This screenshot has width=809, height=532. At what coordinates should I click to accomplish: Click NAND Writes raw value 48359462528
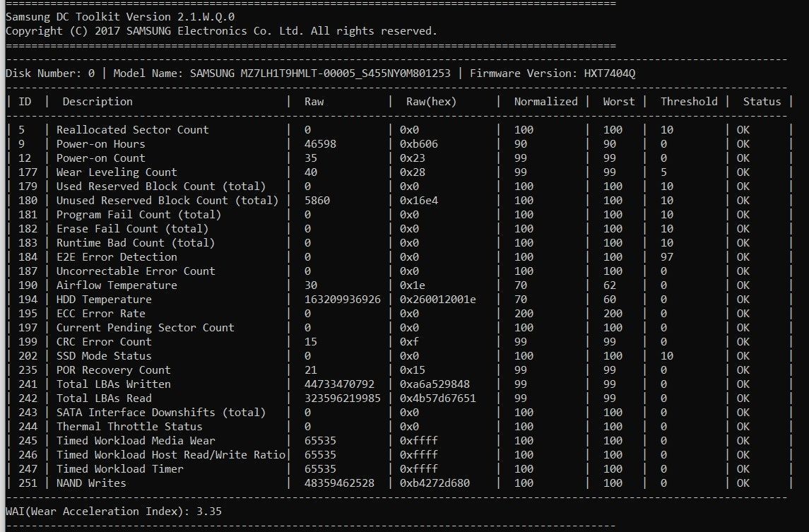point(339,483)
